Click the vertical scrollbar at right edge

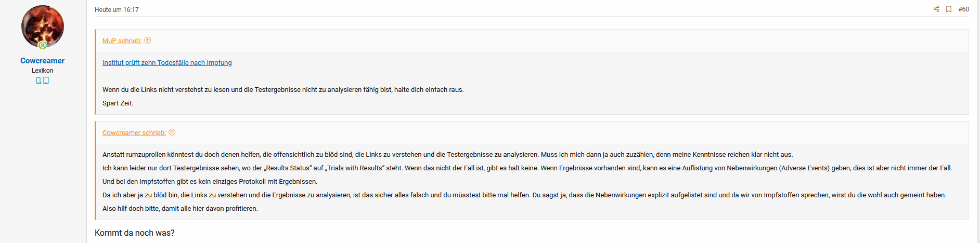point(978,122)
